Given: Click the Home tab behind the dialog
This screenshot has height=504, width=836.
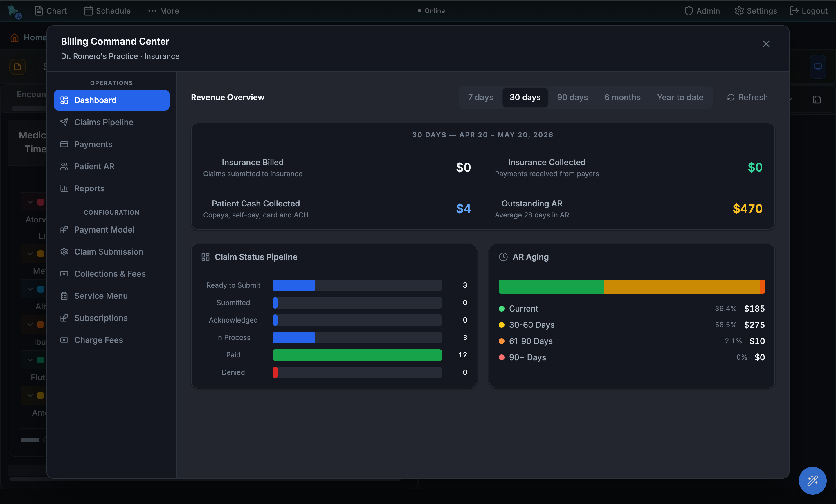Looking at the screenshot, I should (28, 37).
